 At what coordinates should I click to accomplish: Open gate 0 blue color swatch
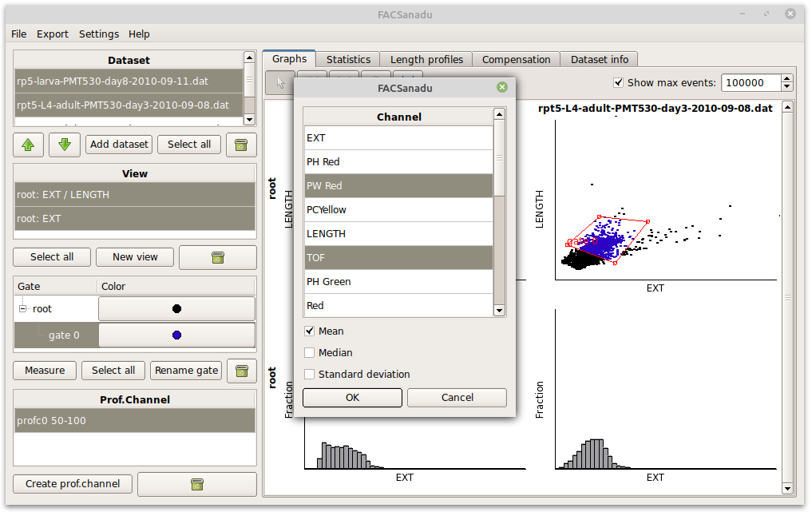[x=176, y=335]
